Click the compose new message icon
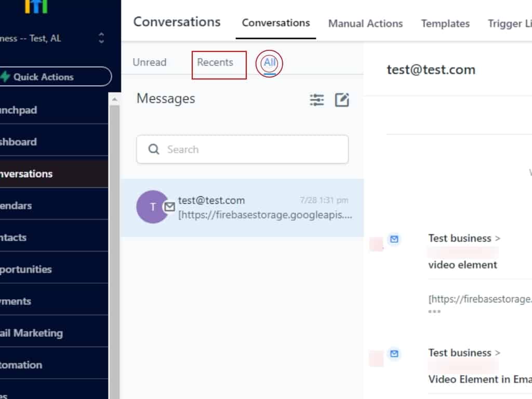Viewport: 532px width, 399px height. tap(342, 100)
